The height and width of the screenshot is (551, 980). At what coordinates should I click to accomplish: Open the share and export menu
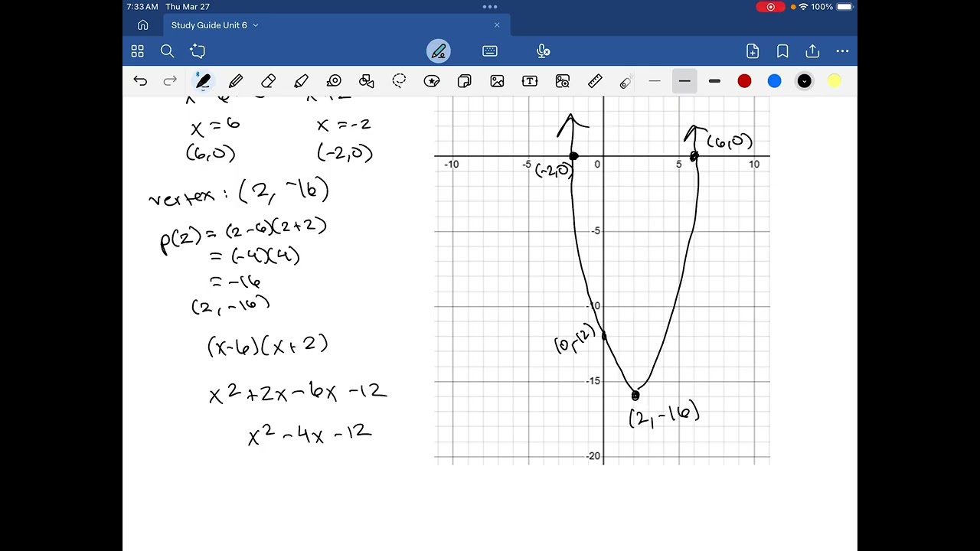[812, 51]
